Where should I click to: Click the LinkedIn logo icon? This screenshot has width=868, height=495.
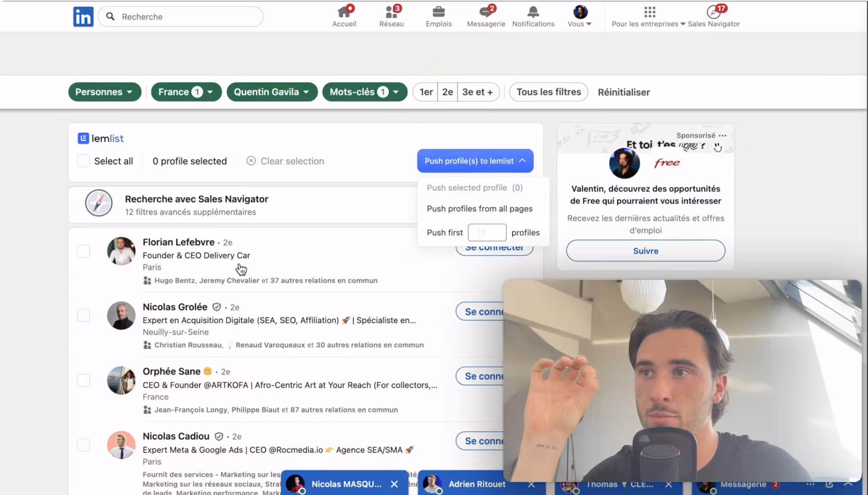click(x=83, y=16)
